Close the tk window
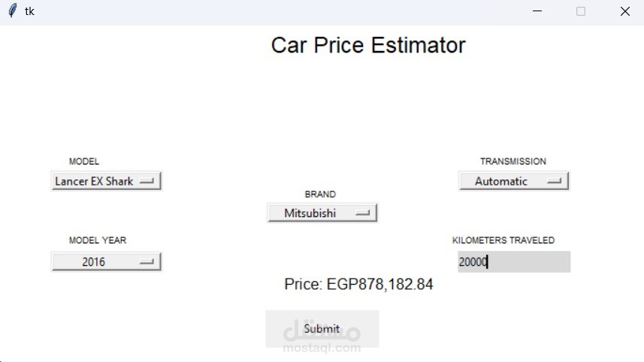This screenshot has height=362, width=644. coord(624,11)
